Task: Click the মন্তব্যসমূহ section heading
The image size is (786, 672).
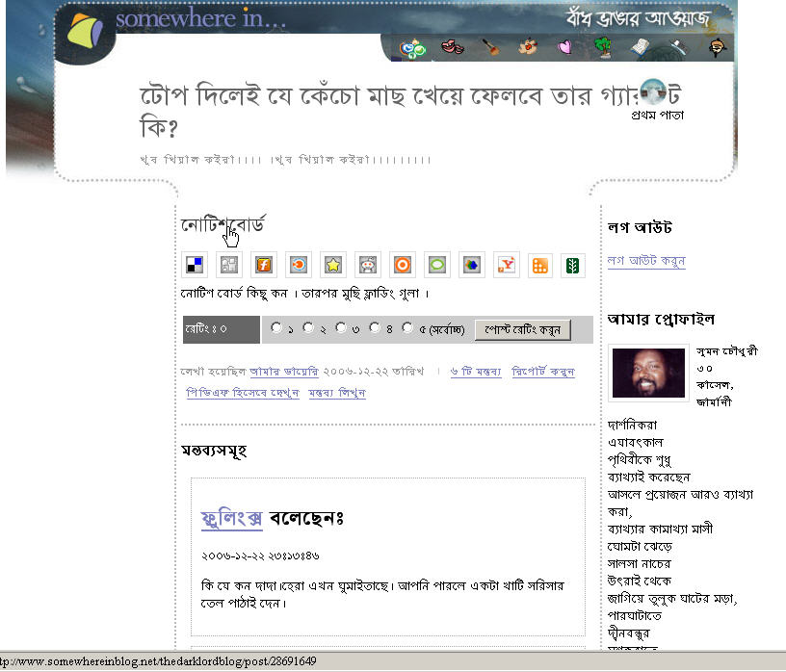Action: click(x=214, y=451)
